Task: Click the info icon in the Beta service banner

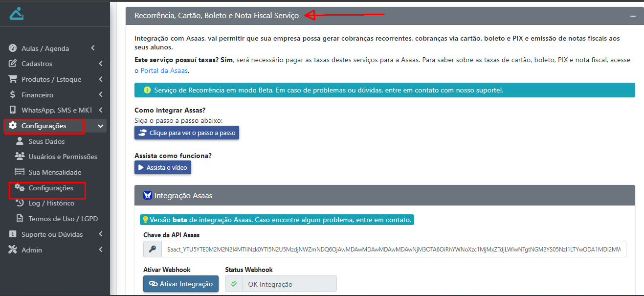Action: click(147, 90)
